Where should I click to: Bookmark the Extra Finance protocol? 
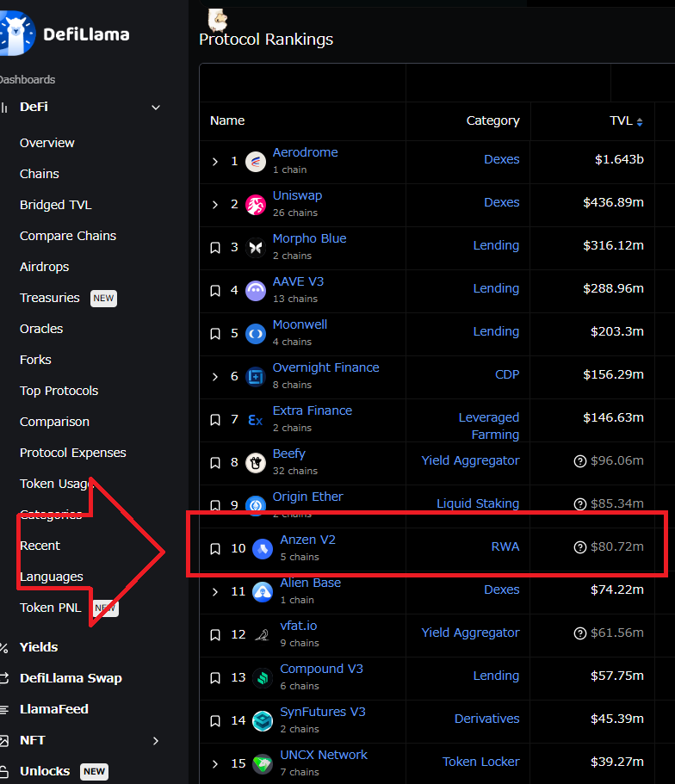(215, 419)
